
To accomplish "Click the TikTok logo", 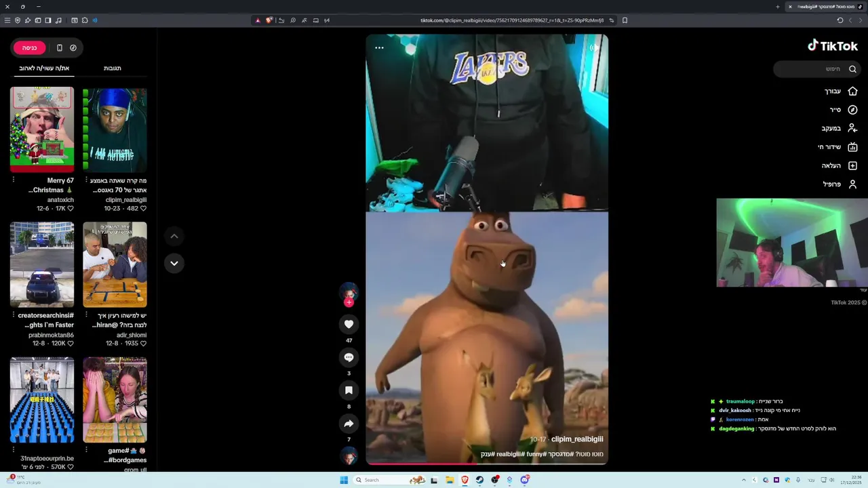I will click(x=833, y=45).
